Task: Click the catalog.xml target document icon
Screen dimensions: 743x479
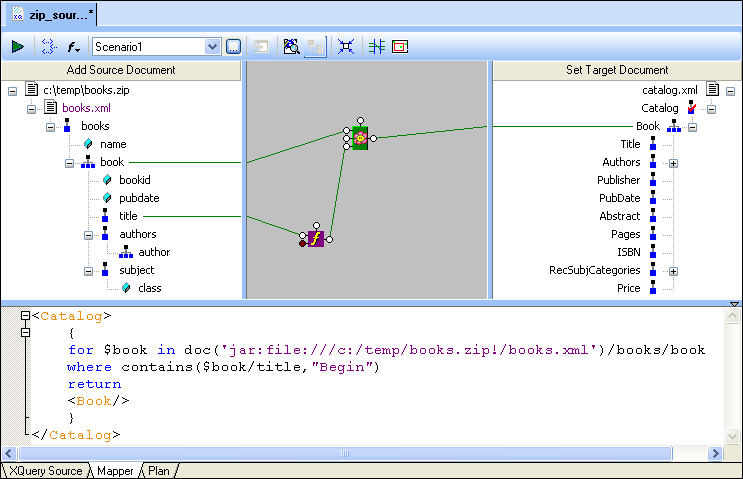Action: pos(713,89)
